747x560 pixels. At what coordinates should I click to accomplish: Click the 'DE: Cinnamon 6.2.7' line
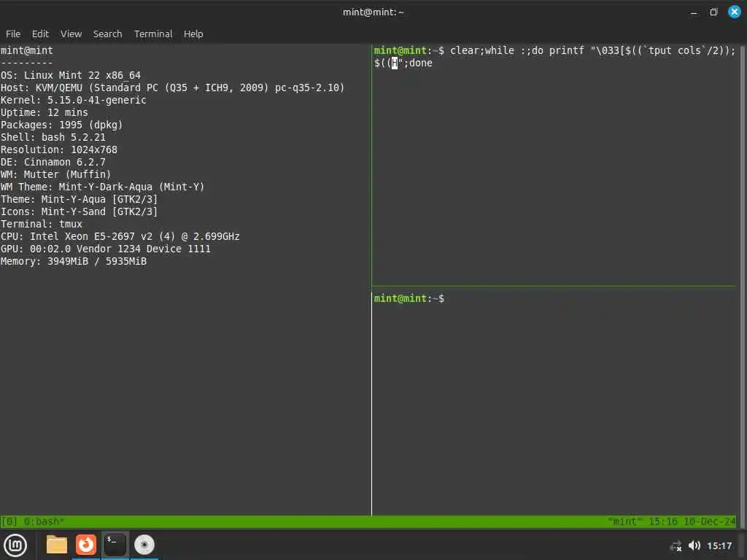coord(53,162)
